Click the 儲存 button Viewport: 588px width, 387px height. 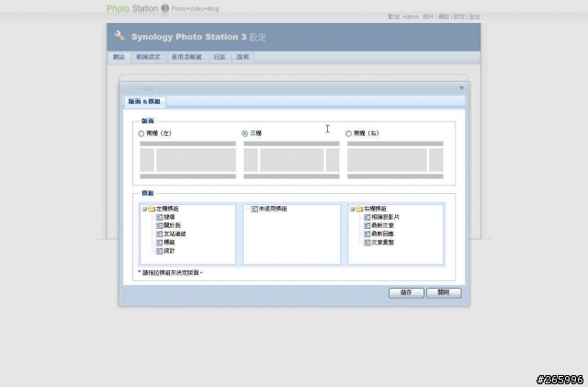click(x=406, y=293)
